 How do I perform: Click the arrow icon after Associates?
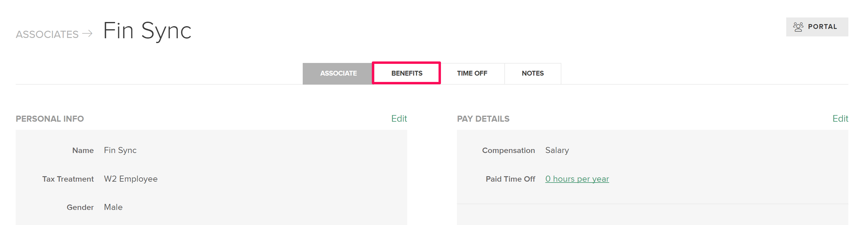click(87, 33)
